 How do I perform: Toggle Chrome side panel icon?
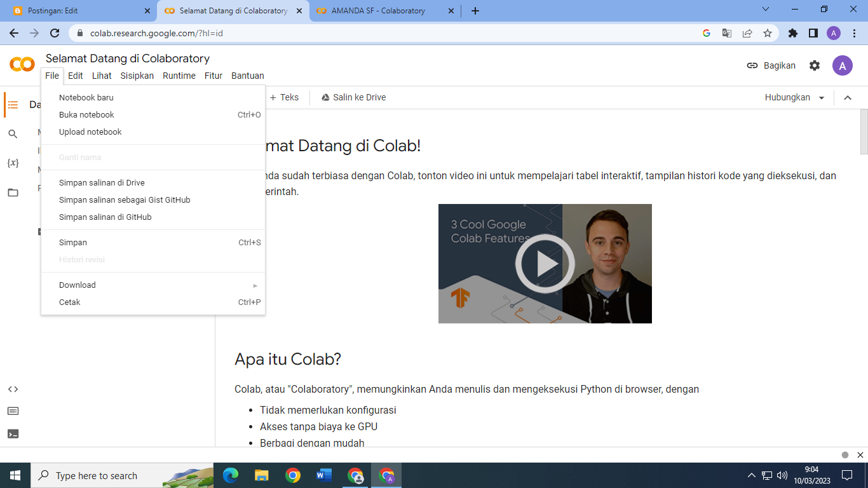point(813,33)
